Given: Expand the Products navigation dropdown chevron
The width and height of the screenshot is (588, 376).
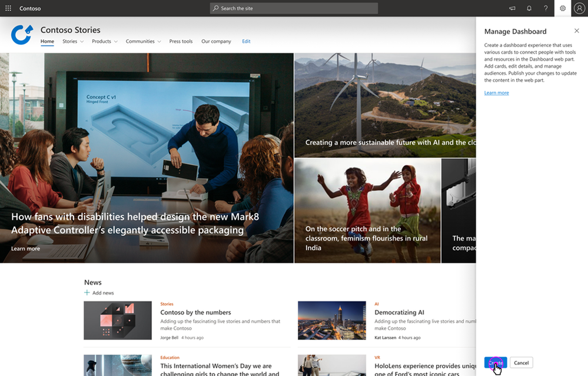Looking at the screenshot, I should [x=116, y=42].
